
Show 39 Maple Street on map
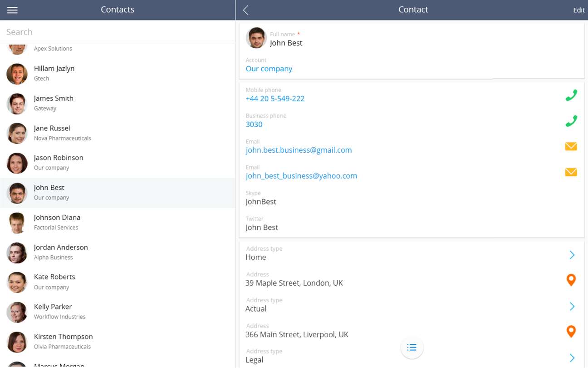(571, 280)
